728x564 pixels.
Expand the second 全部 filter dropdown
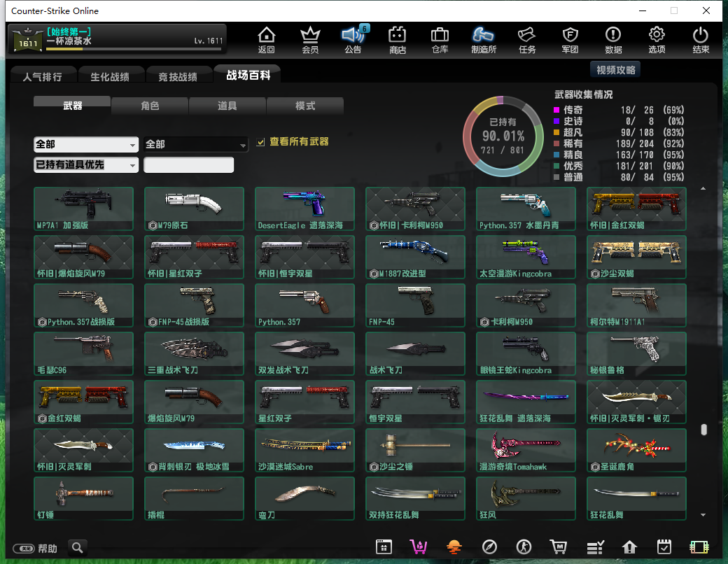pyautogui.click(x=196, y=144)
